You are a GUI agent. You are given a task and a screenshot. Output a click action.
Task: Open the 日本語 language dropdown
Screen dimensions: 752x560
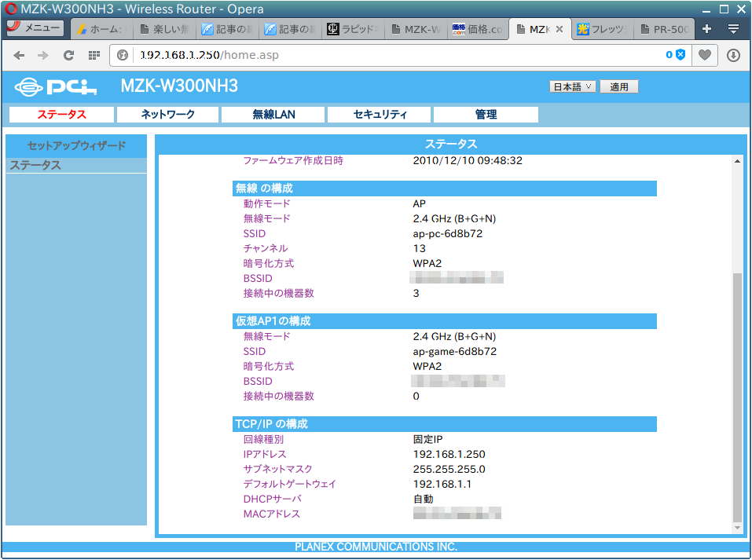pyautogui.click(x=573, y=86)
